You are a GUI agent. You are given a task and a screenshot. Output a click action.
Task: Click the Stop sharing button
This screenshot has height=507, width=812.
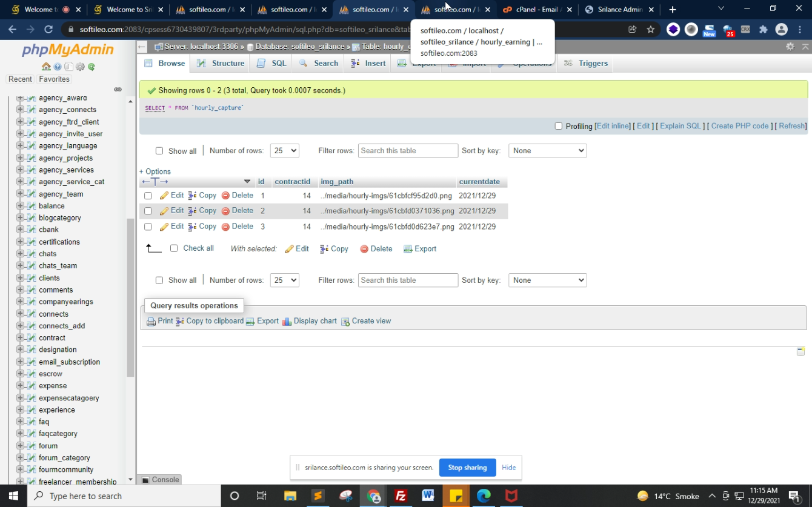click(x=467, y=468)
